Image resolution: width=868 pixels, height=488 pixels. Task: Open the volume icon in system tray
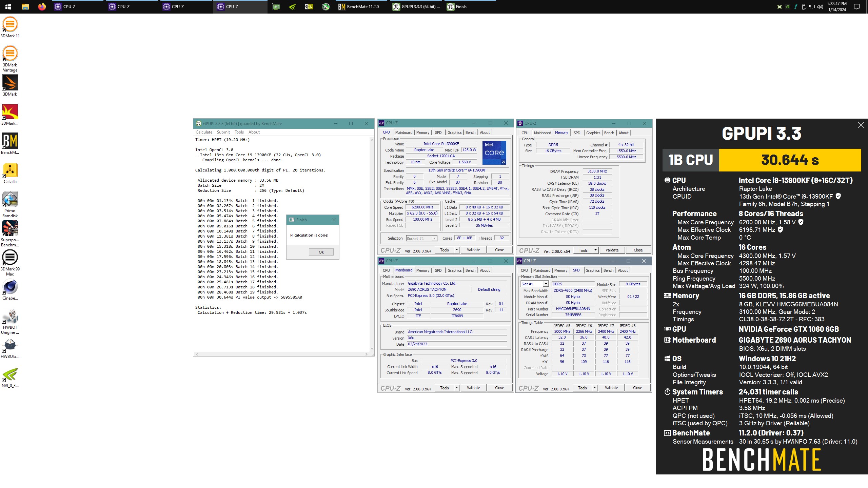820,7
